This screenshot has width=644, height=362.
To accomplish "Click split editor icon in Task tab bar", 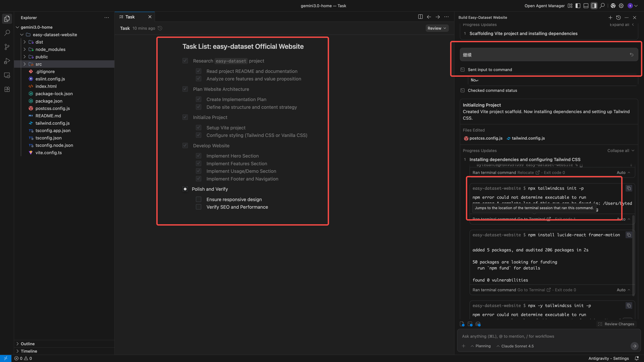I will 420,17.
